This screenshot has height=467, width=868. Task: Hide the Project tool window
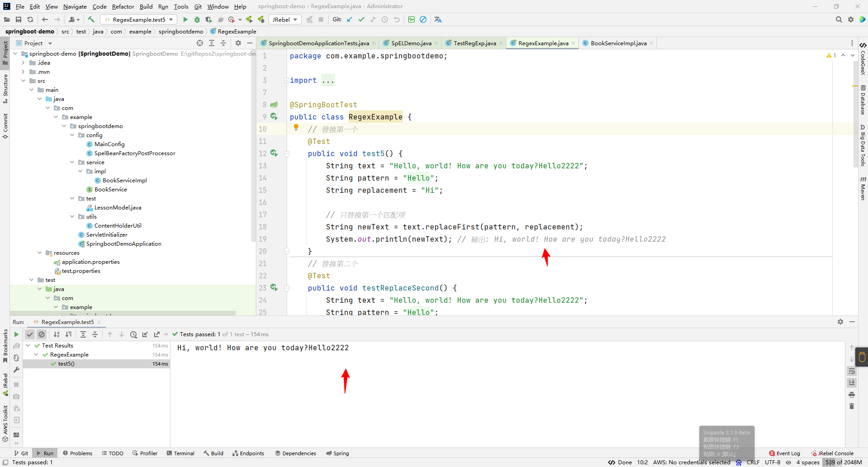pyautogui.click(x=250, y=43)
